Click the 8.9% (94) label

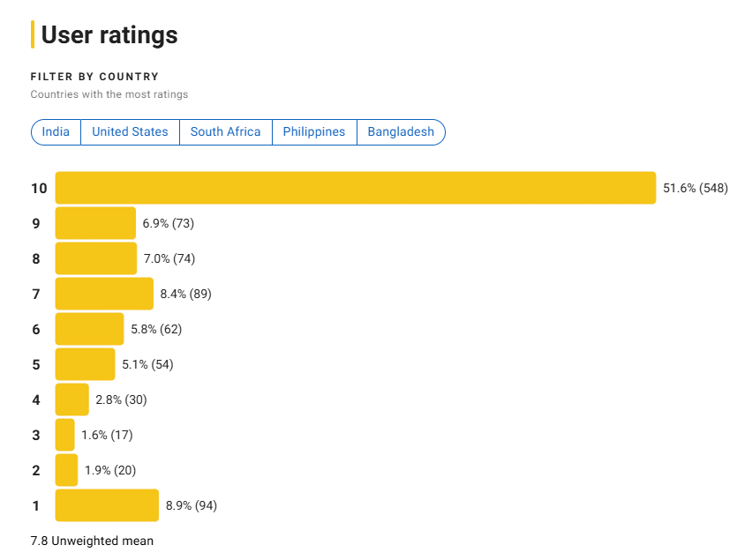click(x=192, y=505)
